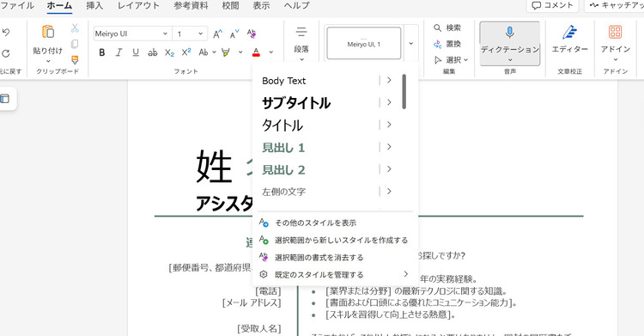Expand the アドイン dropdown arrow
The width and height of the screenshot is (644, 336).
click(616, 60)
